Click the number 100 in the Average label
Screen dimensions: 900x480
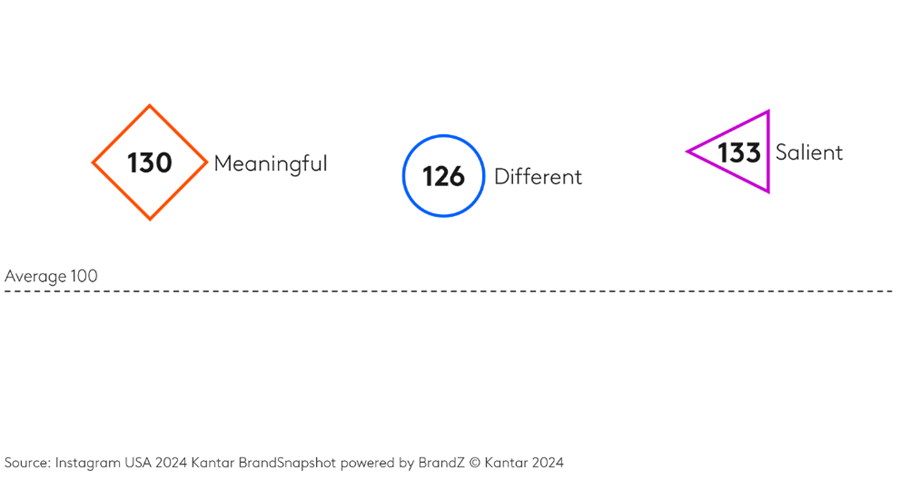pos(84,276)
